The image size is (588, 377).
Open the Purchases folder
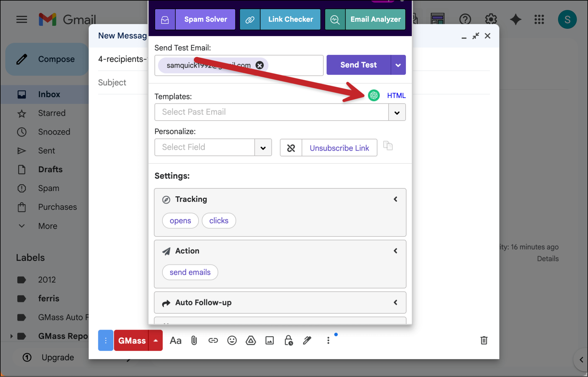coord(57,207)
